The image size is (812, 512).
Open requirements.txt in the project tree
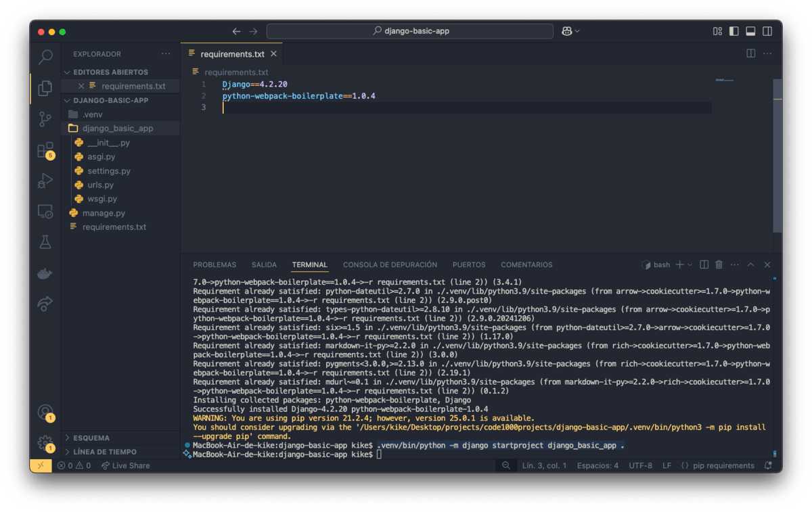[x=120, y=227]
